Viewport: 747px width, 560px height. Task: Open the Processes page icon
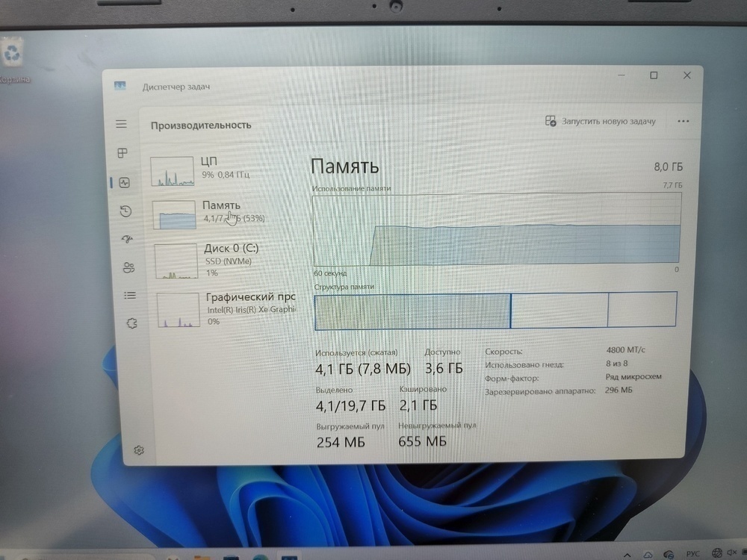[123, 153]
